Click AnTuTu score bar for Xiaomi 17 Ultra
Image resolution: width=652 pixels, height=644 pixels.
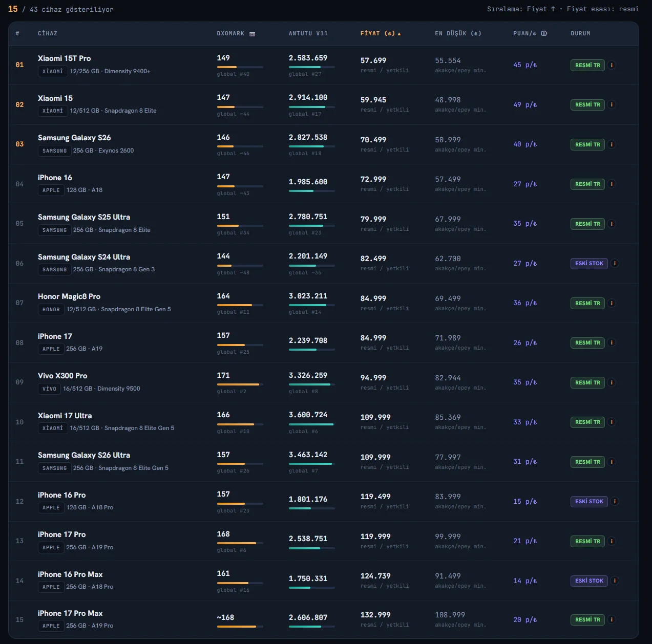[311, 424]
